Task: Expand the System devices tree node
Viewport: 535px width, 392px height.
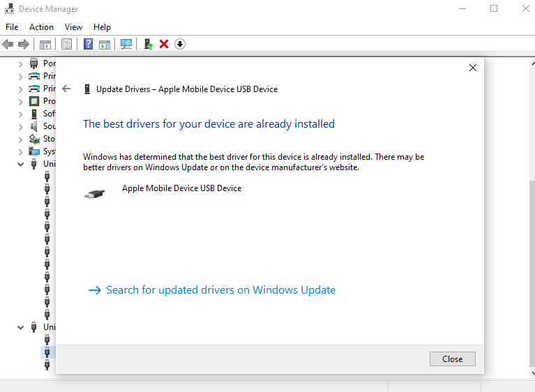Action: (x=20, y=152)
